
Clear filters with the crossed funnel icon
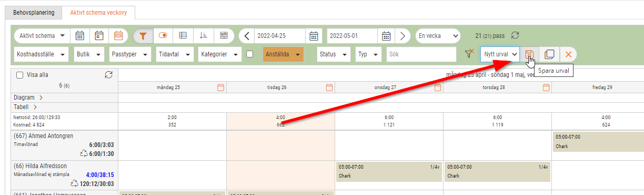pos(469,54)
